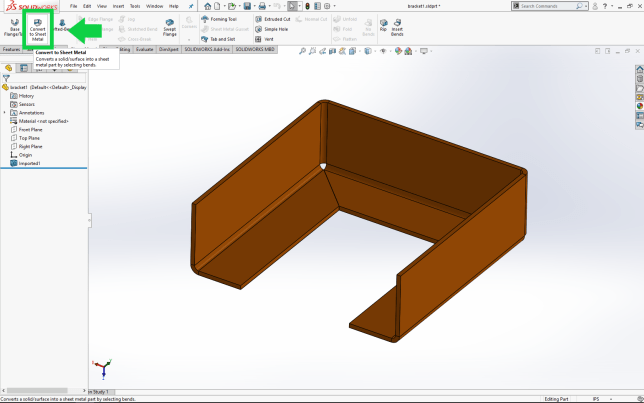Image resolution: width=644 pixels, height=403 pixels.
Task: Select the Vent tool
Action: tap(264, 39)
